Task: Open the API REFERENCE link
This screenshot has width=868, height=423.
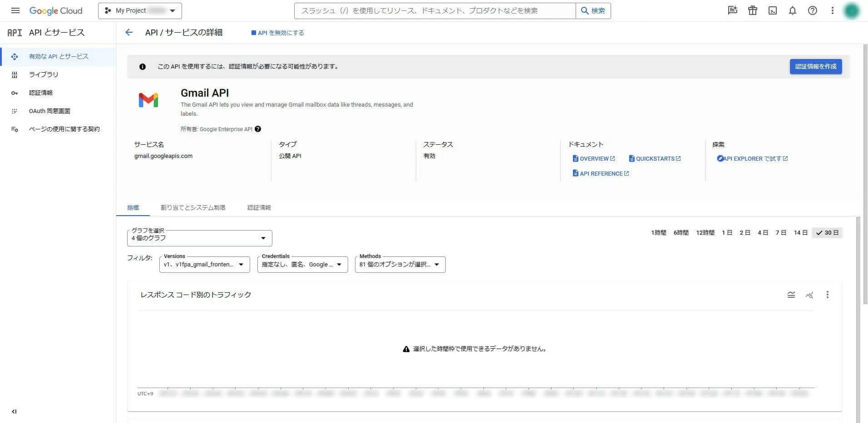Action: coord(601,173)
